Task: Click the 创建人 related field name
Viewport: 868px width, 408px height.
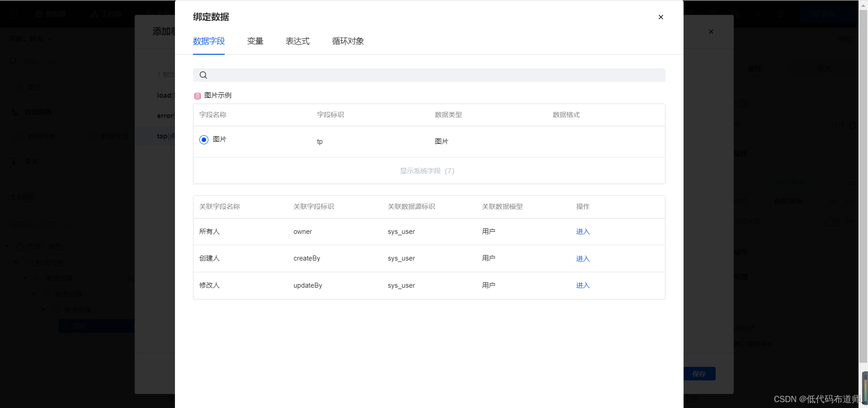Action: [x=209, y=258]
